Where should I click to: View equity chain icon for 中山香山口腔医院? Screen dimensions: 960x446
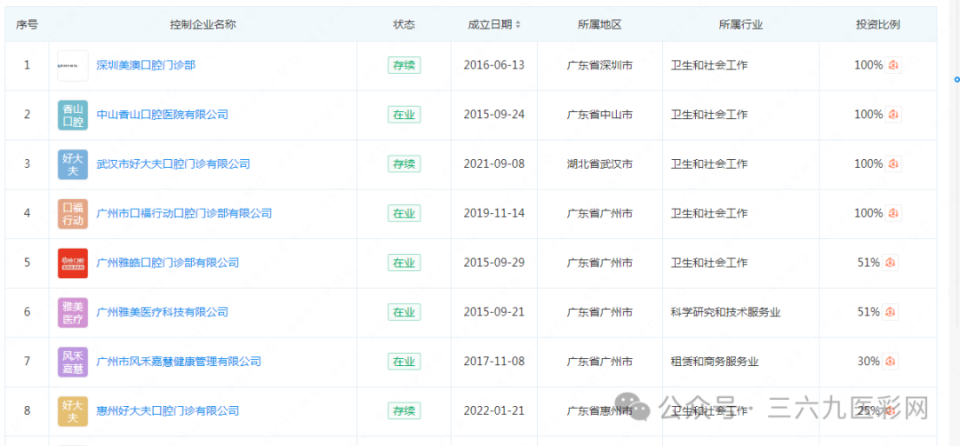tap(893, 115)
